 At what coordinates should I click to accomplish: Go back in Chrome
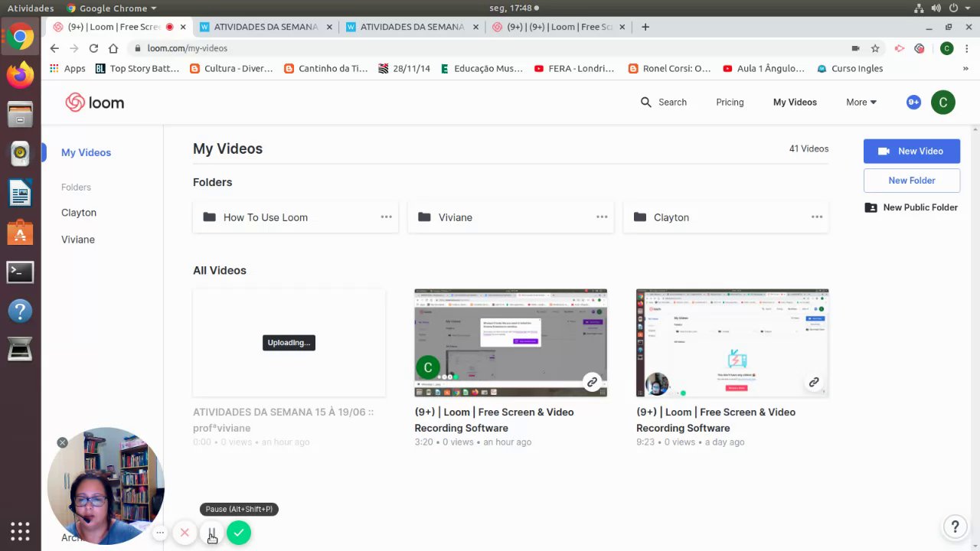[54, 48]
